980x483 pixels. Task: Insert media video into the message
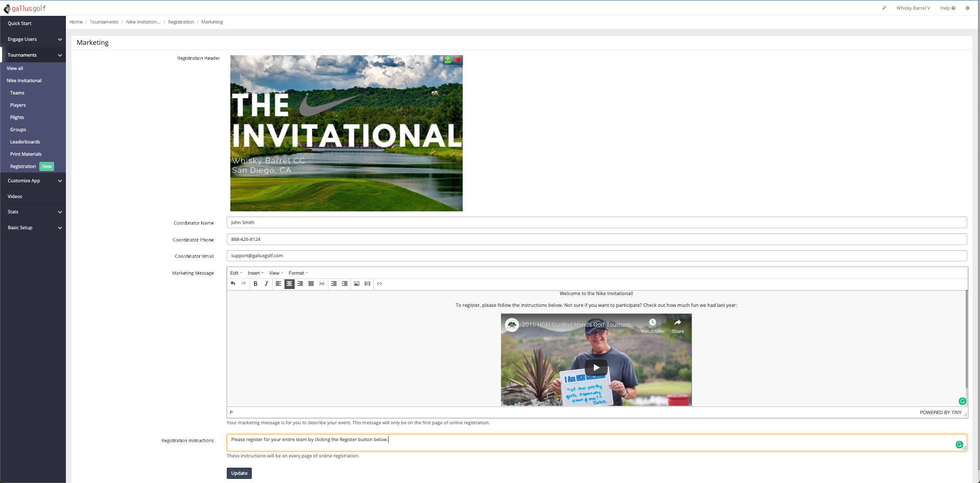(367, 284)
